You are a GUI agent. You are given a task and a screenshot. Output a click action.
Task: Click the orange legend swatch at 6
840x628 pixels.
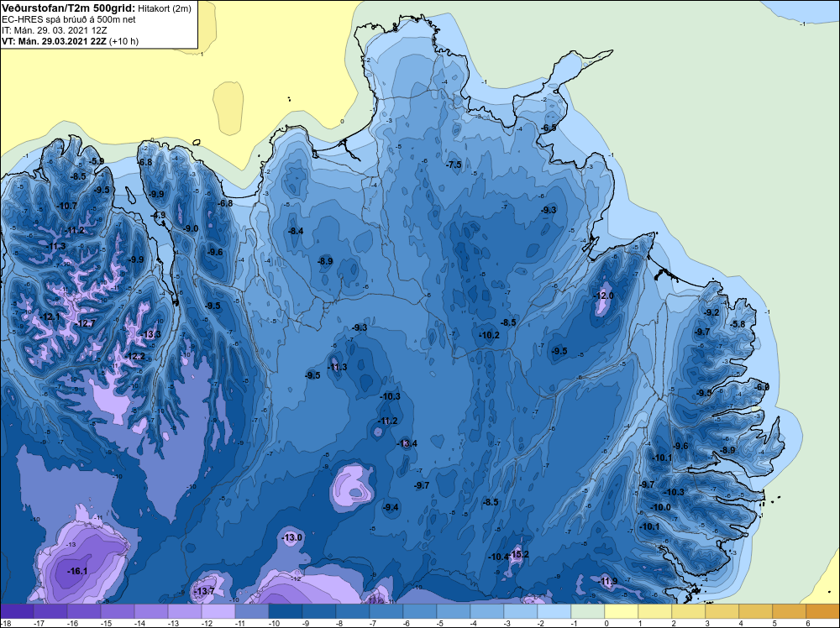point(823,611)
